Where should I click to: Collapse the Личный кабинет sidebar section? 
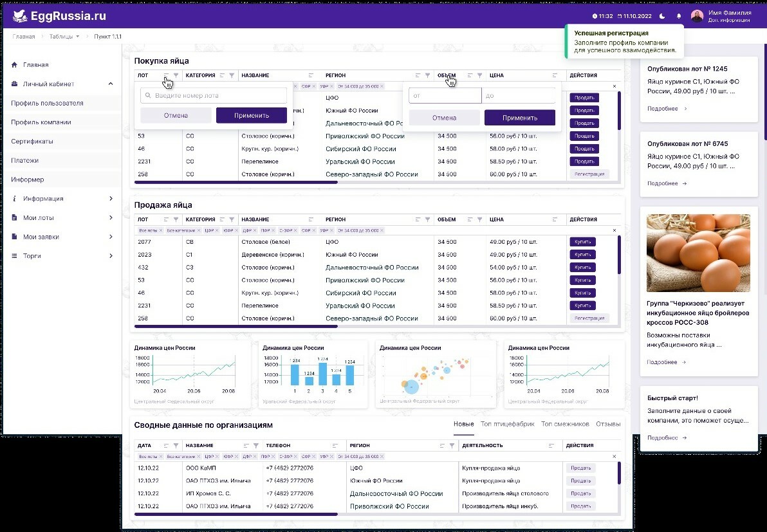pos(111,84)
